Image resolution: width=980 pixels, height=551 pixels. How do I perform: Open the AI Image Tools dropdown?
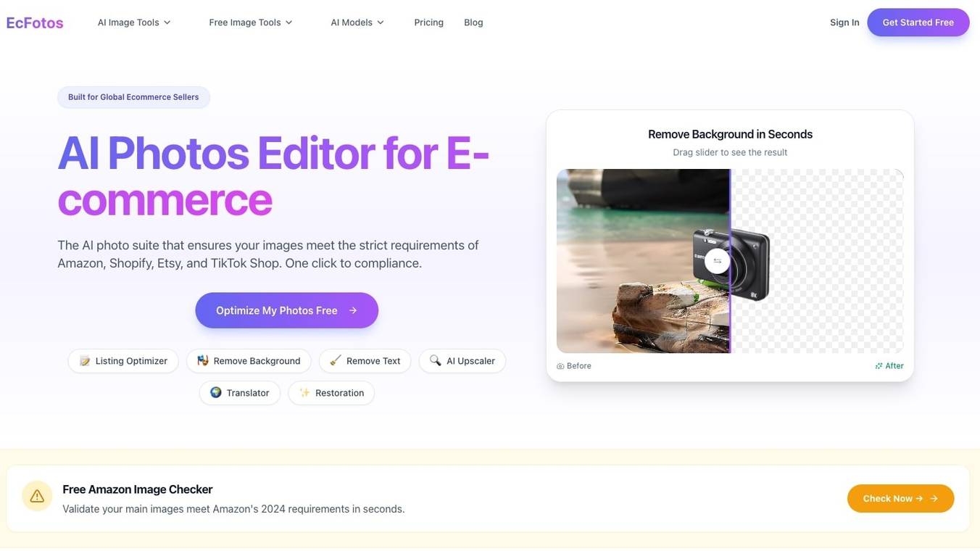click(x=132, y=22)
